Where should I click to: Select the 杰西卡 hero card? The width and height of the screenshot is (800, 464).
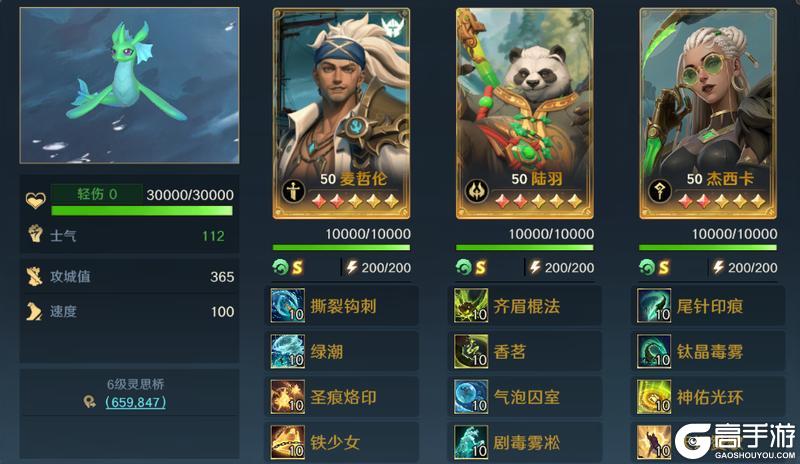[x=708, y=113]
